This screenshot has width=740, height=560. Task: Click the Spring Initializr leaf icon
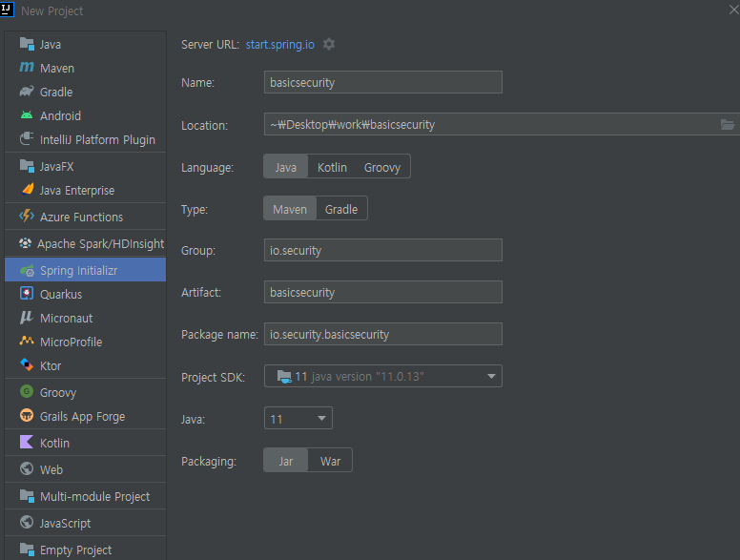point(27,271)
